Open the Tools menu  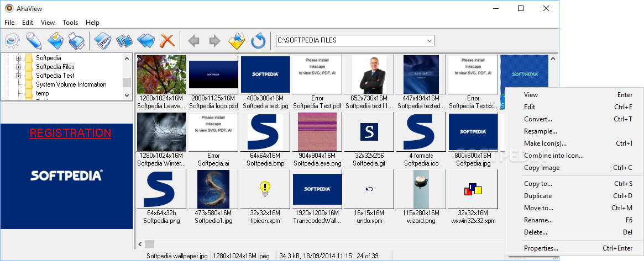pos(70,23)
